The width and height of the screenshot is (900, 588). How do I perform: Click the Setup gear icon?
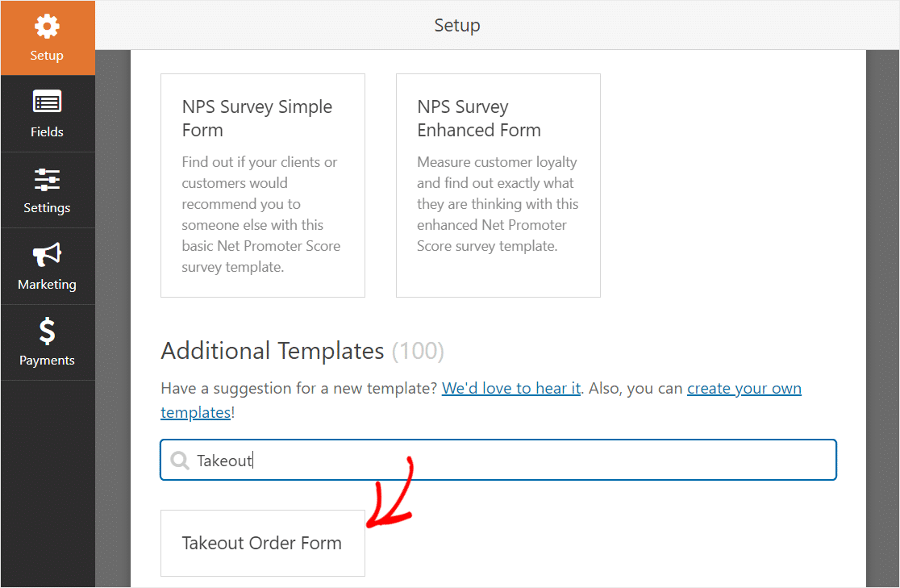tap(47, 27)
